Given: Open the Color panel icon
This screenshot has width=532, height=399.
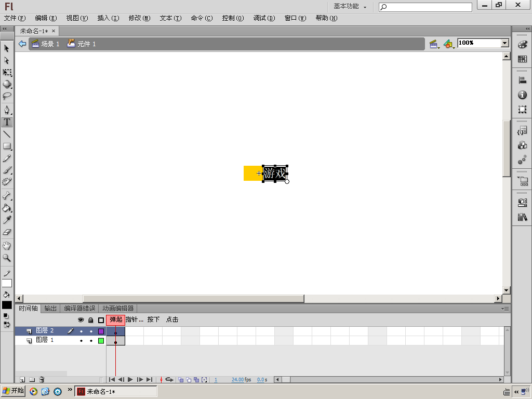Looking at the screenshot, I should (523, 45).
